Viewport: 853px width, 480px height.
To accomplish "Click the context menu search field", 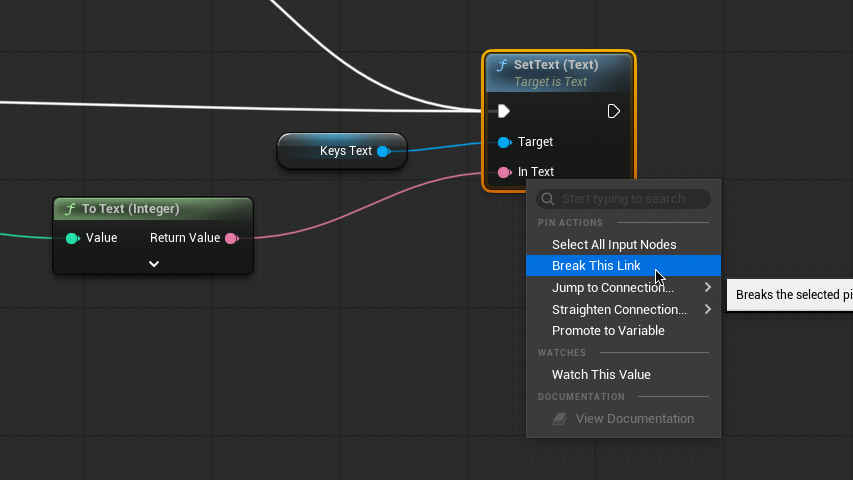I will tap(632, 199).
